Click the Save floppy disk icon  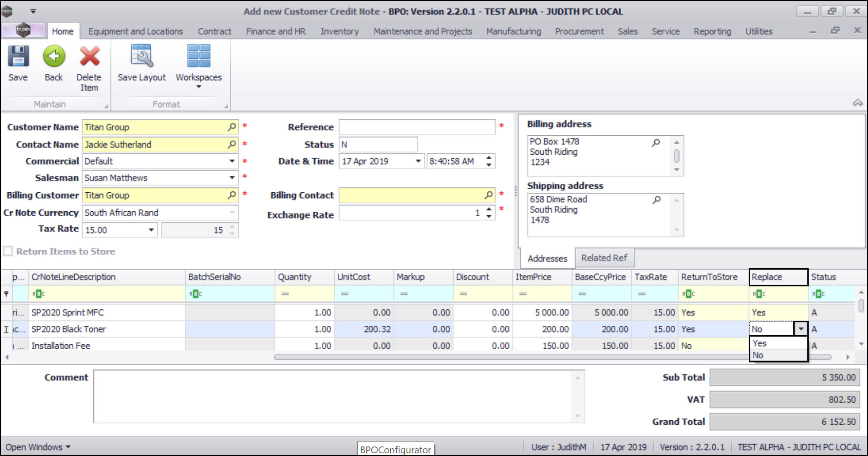[x=18, y=57]
